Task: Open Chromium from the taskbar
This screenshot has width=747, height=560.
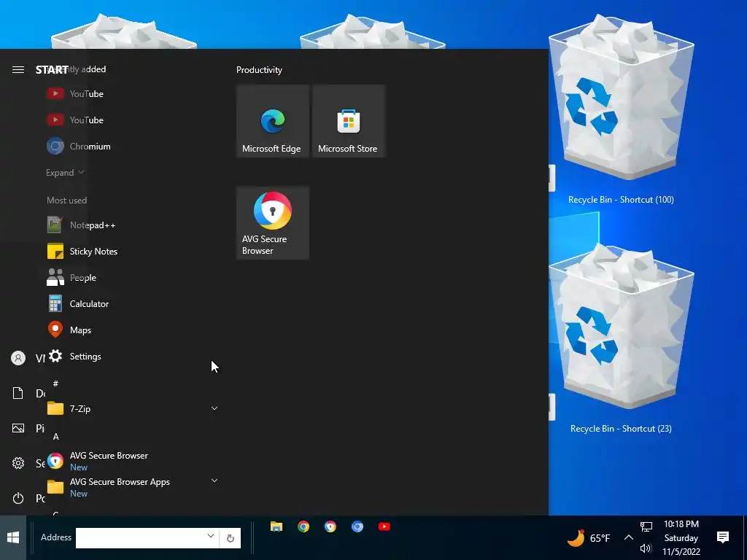Action: tap(357, 526)
